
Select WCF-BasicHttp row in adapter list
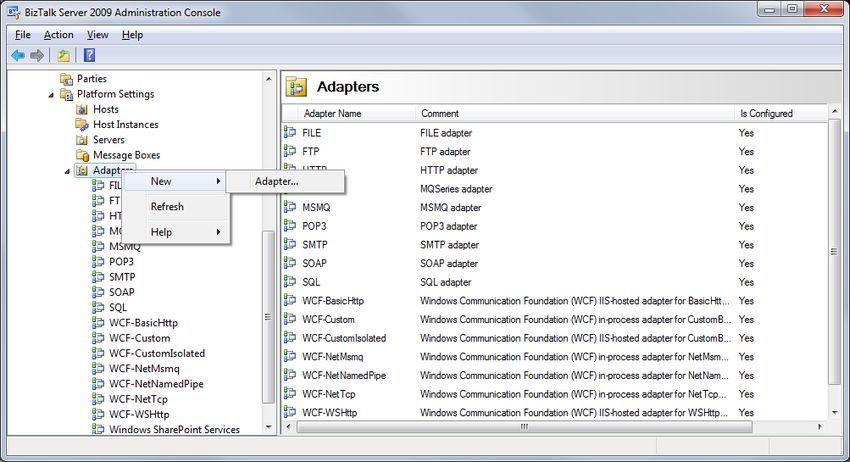click(x=555, y=300)
